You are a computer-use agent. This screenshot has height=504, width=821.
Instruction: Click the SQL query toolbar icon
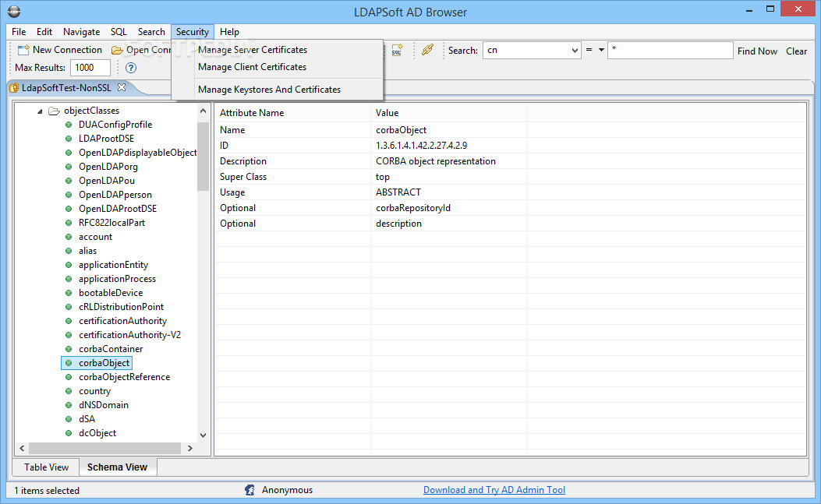coord(397,50)
